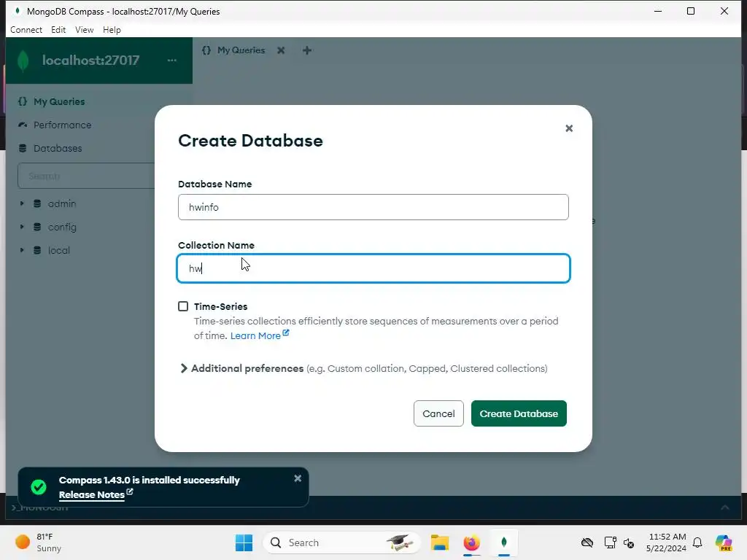Open the Release Notes link

point(96,494)
